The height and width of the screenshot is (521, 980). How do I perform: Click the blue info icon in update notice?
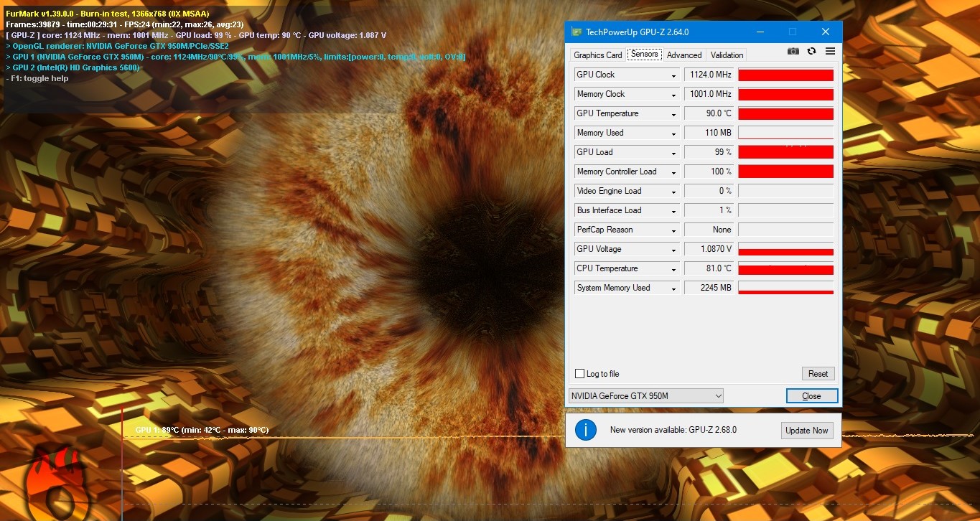[x=586, y=430]
